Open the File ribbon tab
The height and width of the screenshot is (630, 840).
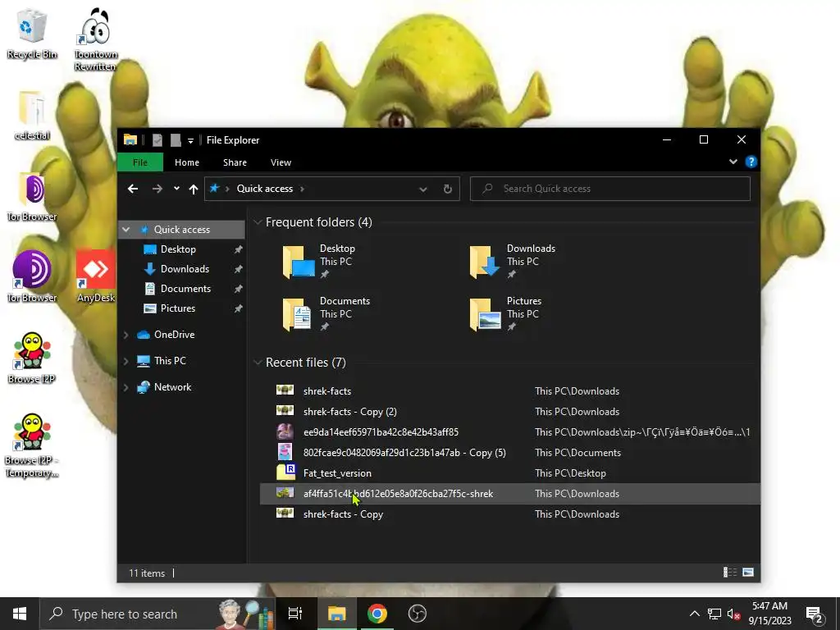coord(140,162)
